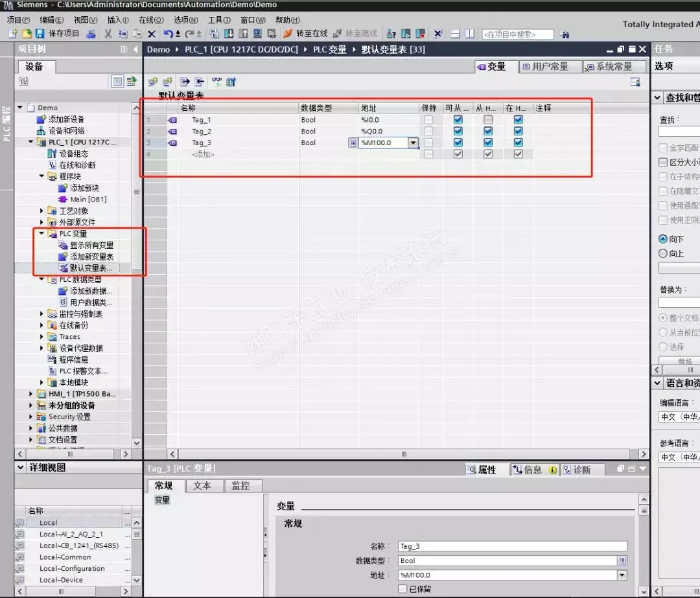The width and height of the screenshot is (700, 598).
Task: Click the start simulation icon
Action: coord(257,34)
